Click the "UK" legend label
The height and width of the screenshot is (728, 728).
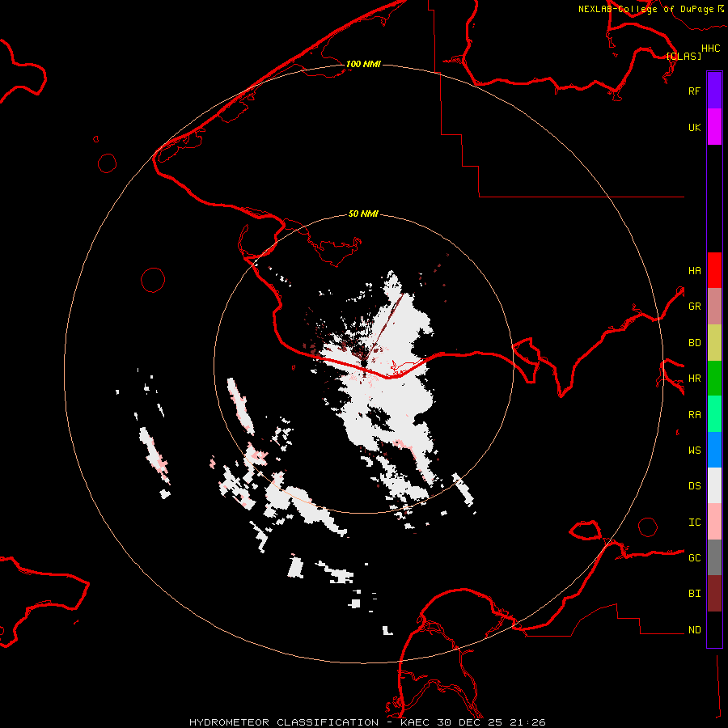pos(694,127)
